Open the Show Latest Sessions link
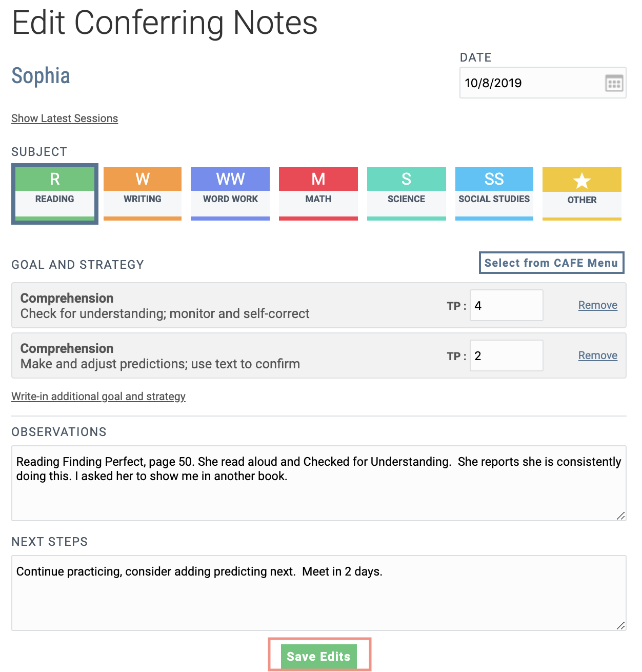 (x=65, y=118)
